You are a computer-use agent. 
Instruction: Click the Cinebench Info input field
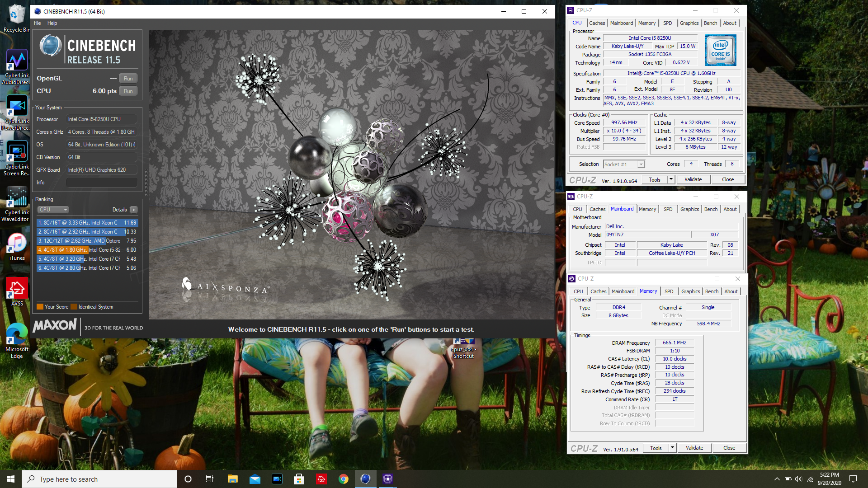pyautogui.click(x=101, y=183)
